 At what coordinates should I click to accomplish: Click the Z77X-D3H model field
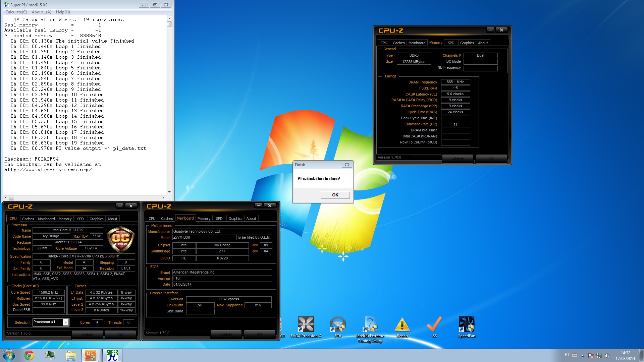204,237
